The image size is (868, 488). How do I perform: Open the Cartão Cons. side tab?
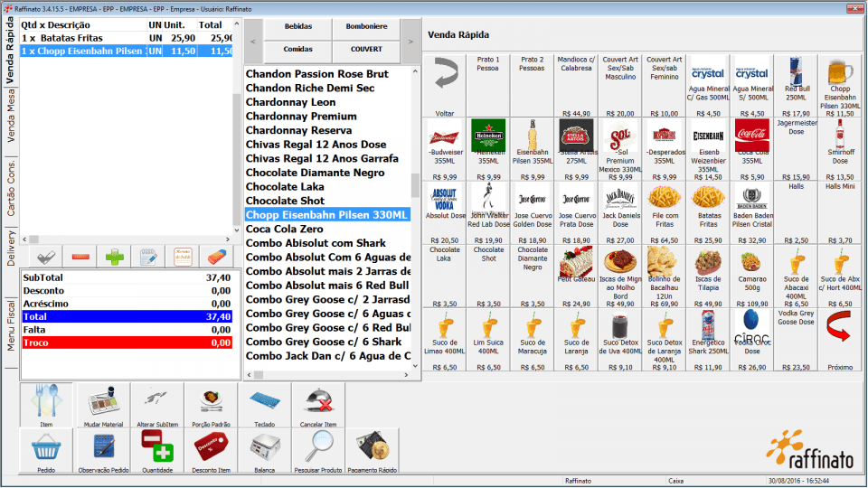(11, 188)
